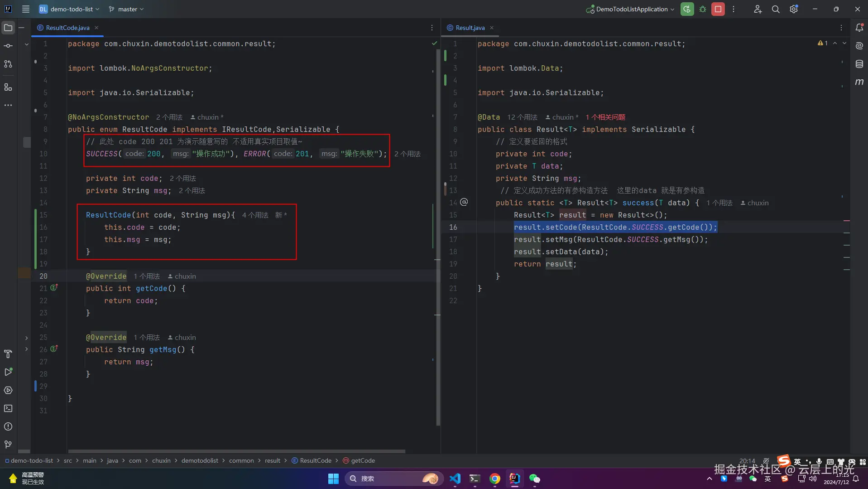Open the main hamburger menu
The image size is (868, 489).
26,9
